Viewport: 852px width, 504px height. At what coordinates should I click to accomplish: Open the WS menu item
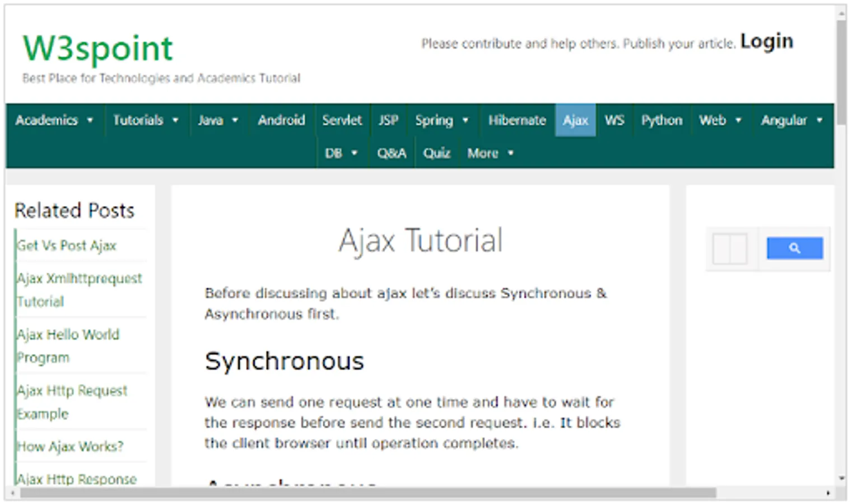coord(614,120)
